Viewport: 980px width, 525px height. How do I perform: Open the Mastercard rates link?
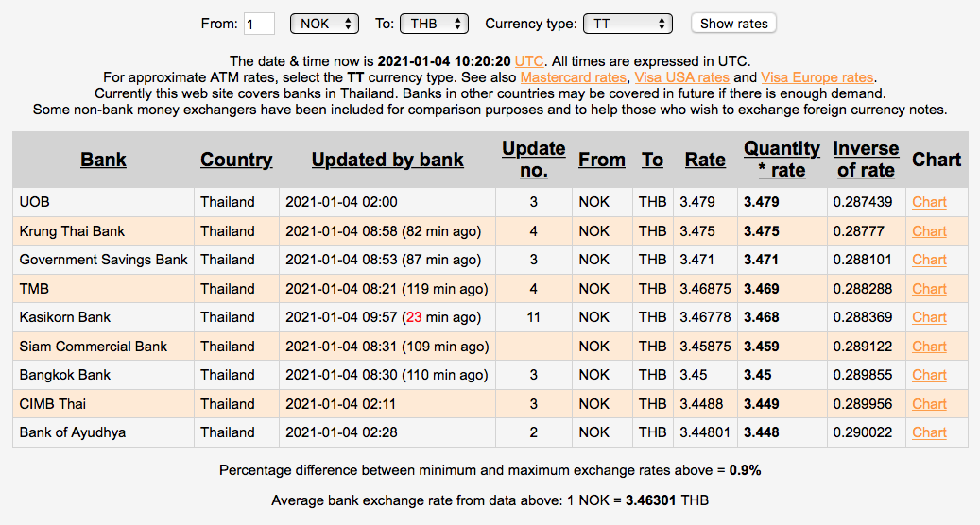coord(573,77)
